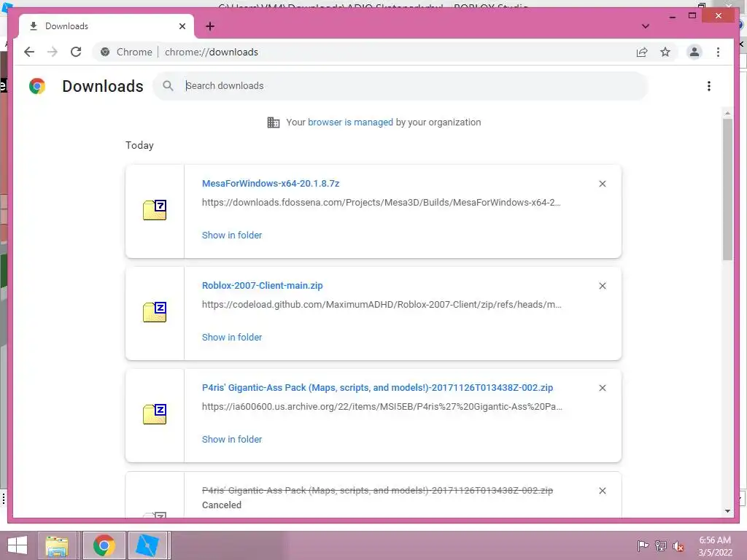This screenshot has height=560, width=747.
Task: Open a new tab with plus button
Action: coord(210,26)
